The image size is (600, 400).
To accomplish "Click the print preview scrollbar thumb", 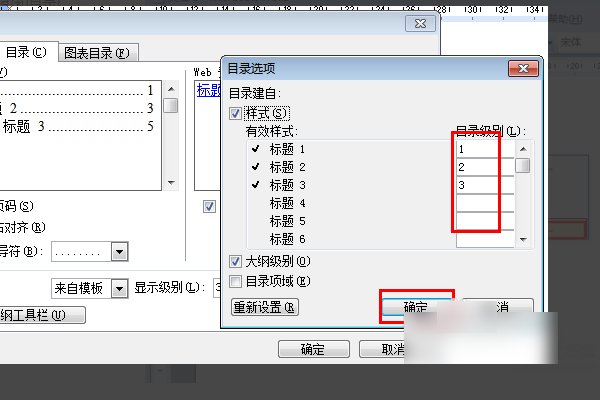I will pos(171,106).
